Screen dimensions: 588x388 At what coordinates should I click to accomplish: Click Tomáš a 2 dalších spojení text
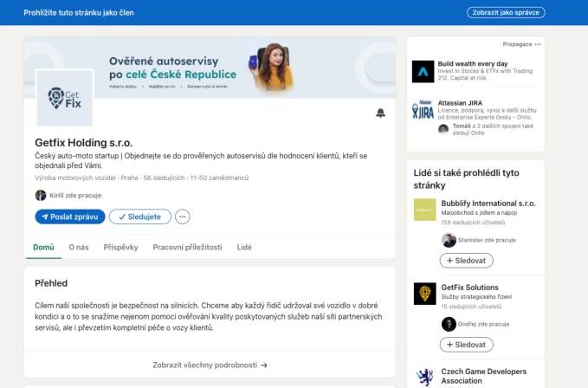(x=493, y=129)
